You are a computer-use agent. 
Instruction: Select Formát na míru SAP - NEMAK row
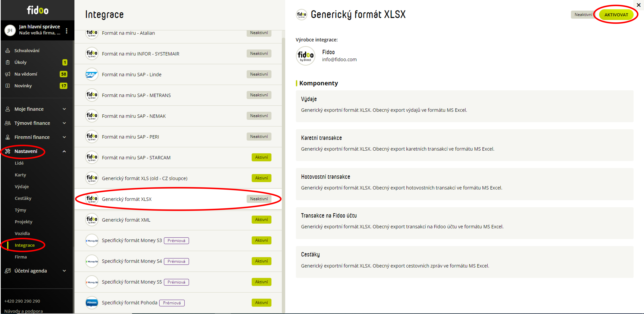click(x=178, y=116)
